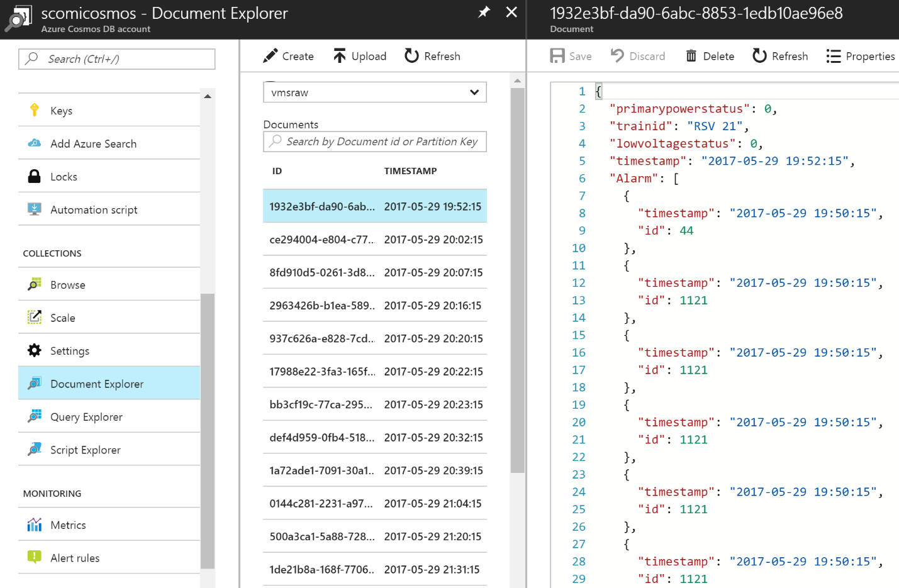Open Add Azure Search menu item
899x588 pixels.
109,143
